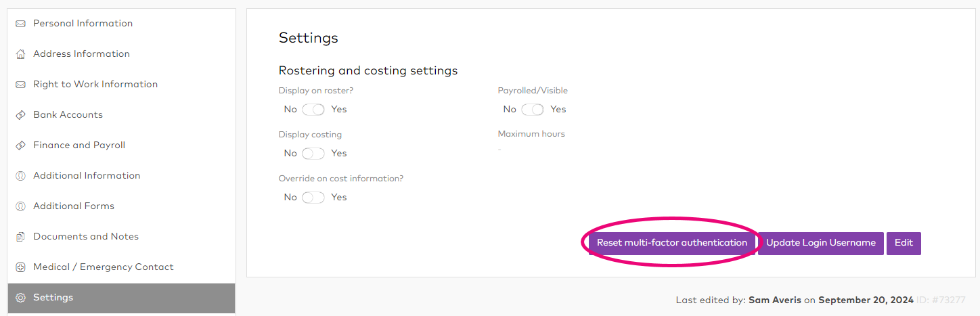
Task: Click the Finance and Payroll tag icon
Action: [x=20, y=145]
